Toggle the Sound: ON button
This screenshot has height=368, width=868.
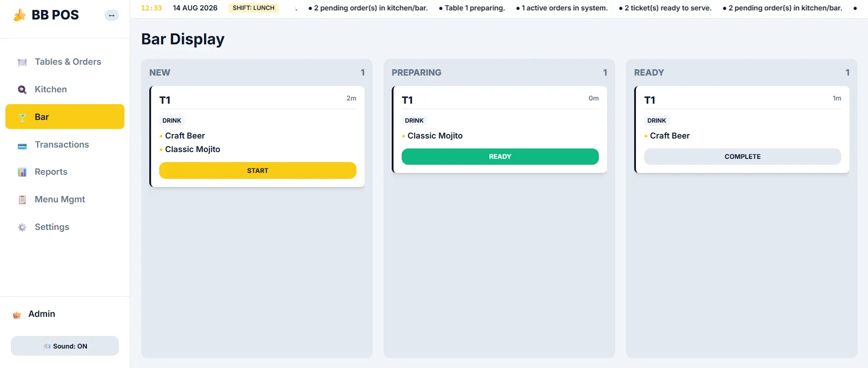tap(65, 346)
